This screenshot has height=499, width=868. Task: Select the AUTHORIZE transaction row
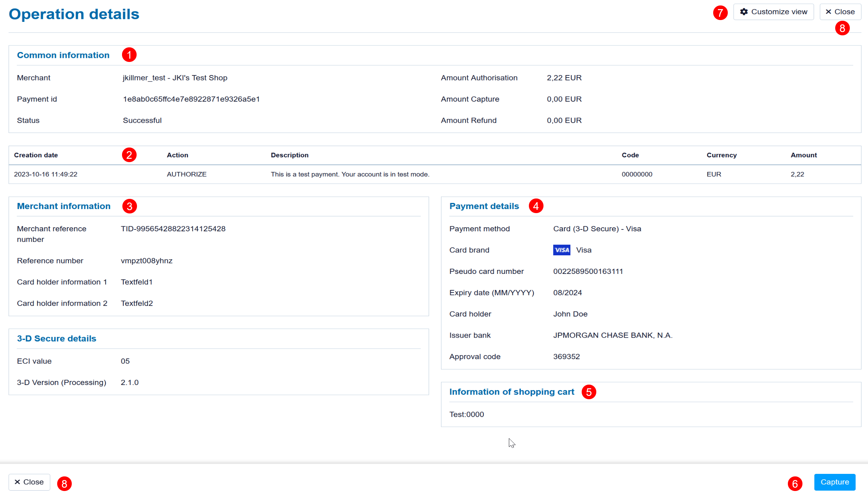(186, 174)
